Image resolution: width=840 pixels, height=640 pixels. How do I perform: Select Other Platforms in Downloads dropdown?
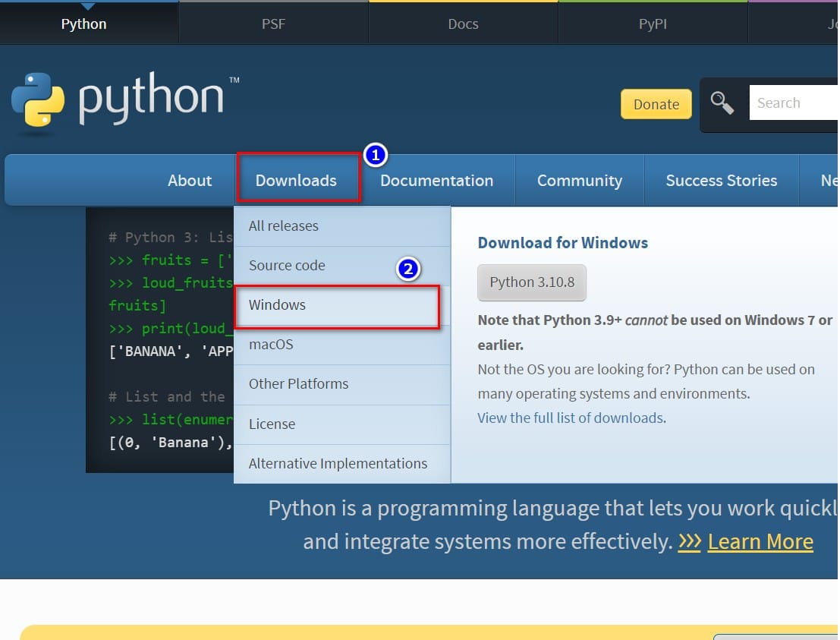tap(341, 384)
